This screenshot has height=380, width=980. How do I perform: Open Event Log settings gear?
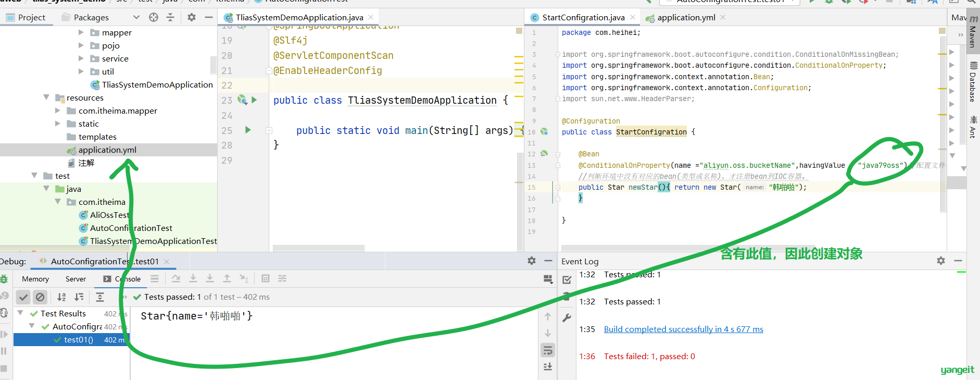[x=940, y=261]
